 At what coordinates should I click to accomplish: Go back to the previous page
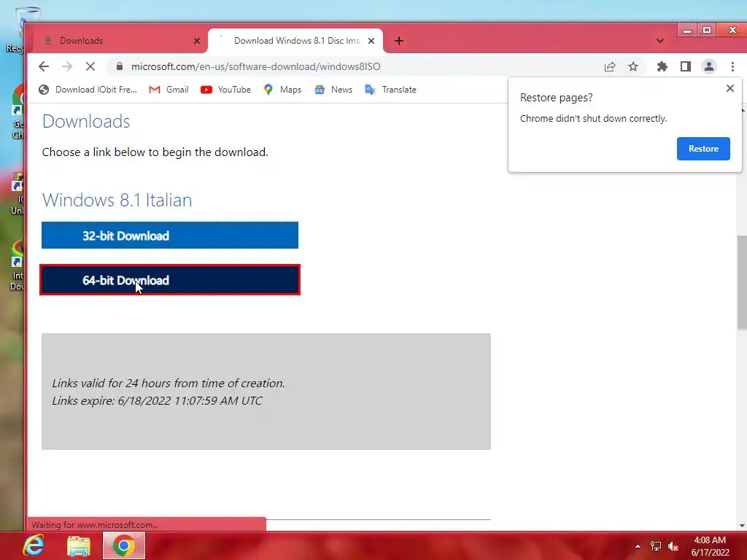click(x=43, y=66)
